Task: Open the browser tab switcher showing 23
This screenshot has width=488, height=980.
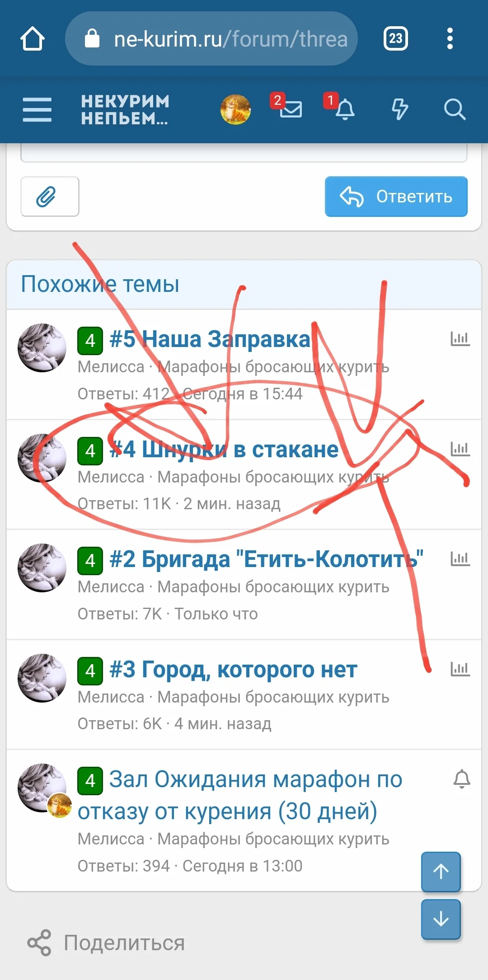Action: pos(396,39)
